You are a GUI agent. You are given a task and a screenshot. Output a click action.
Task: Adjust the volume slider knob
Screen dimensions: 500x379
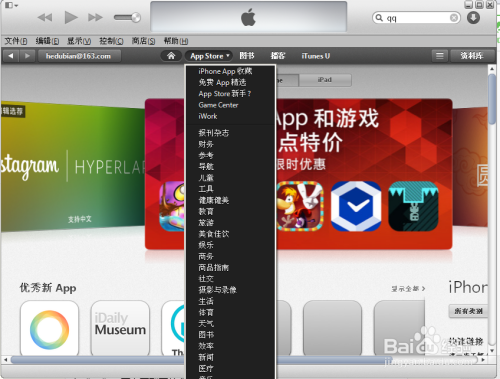click(136, 17)
